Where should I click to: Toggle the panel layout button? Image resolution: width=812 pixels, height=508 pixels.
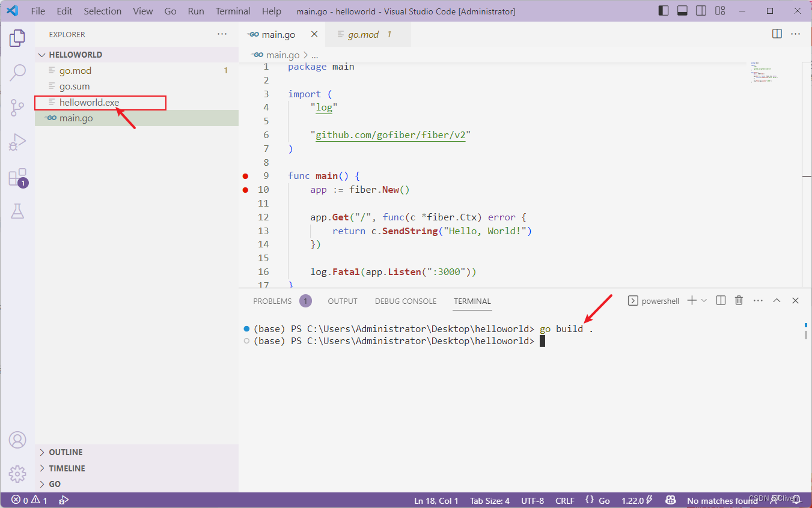[682, 11]
